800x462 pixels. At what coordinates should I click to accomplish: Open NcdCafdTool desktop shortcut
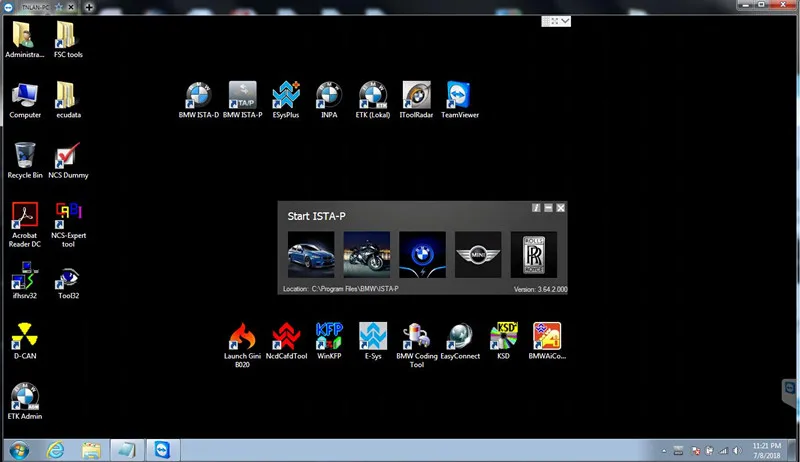pyautogui.click(x=286, y=341)
